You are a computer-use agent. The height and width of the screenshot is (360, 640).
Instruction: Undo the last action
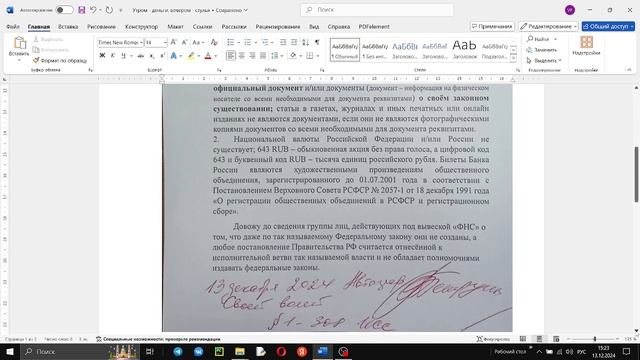point(93,10)
